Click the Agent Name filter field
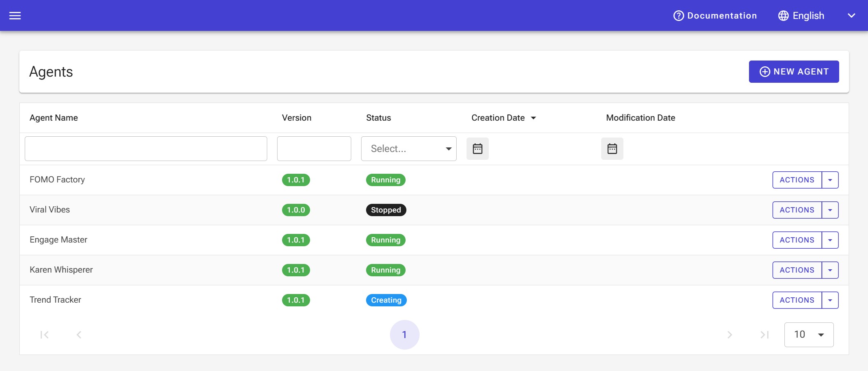 pyautogui.click(x=146, y=149)
